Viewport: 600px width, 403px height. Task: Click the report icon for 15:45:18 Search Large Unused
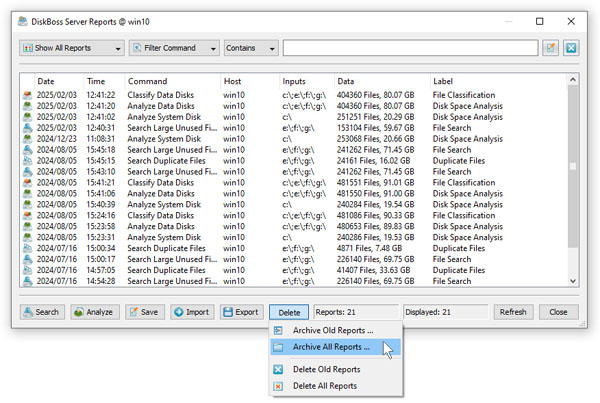[27, 150]
